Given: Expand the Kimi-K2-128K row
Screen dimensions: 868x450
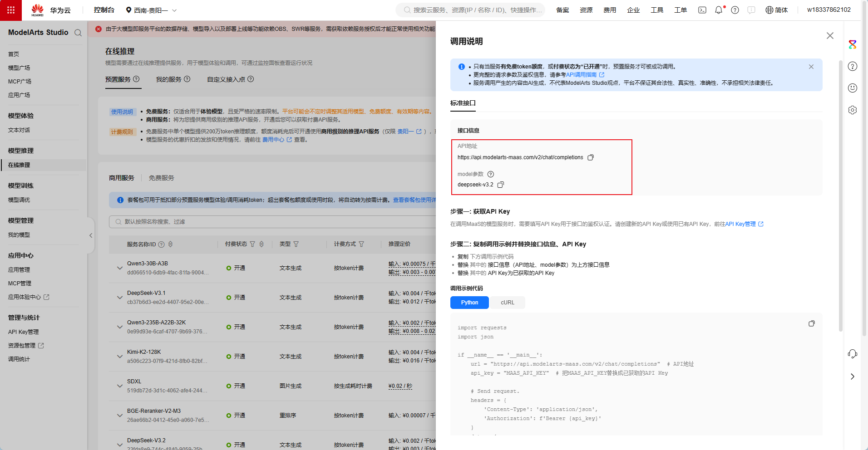Looking at the screenshot, I should tap(120, 357).
